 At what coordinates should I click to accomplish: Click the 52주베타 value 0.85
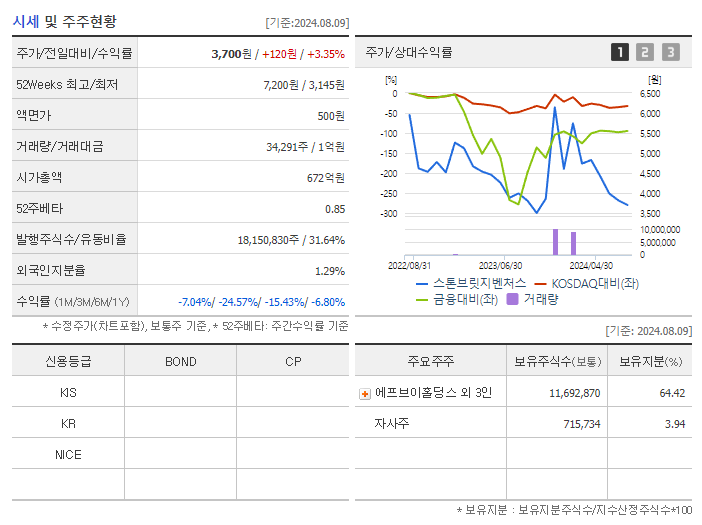(335, 209)
